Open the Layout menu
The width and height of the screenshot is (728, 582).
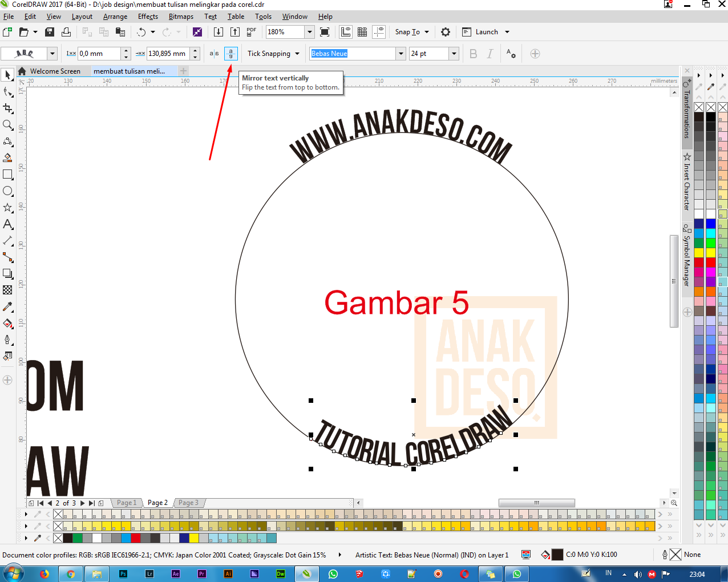82,17
